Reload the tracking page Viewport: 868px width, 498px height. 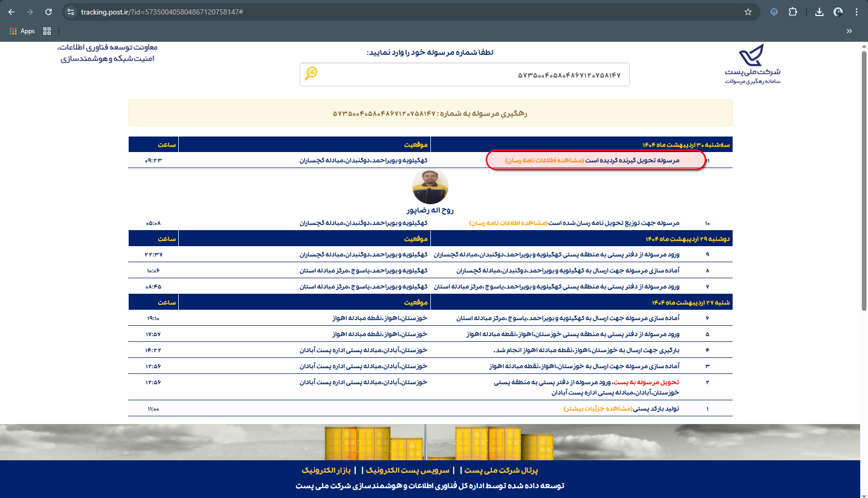pos(49,12)
